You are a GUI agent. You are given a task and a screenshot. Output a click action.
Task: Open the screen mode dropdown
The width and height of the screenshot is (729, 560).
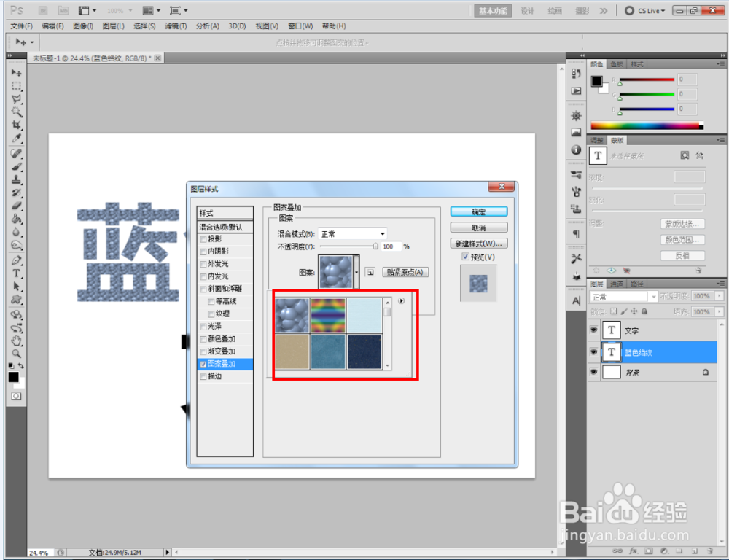coord(179,10)
